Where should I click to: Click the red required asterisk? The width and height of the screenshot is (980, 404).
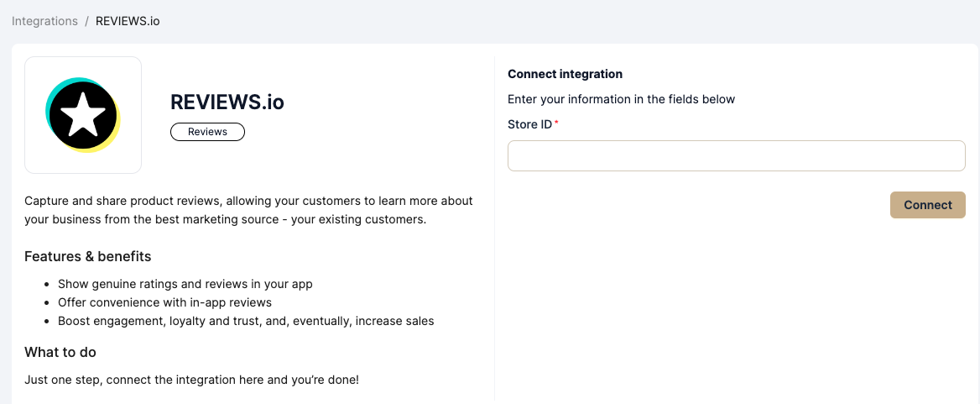[x=556, y=123]
